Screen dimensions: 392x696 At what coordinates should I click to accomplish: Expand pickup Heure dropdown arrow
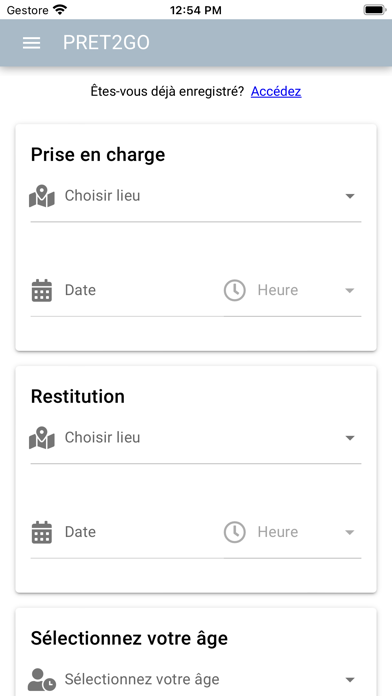tap(350, 291)
